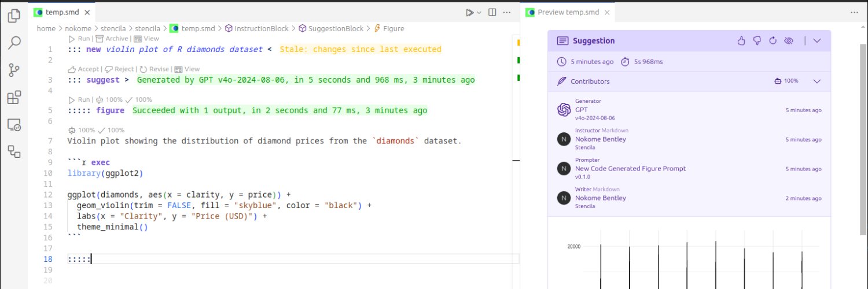This screenshot has width=868, height=289.
Task: Toggle suggestion visibility with crossed eye icon
Action: pyautogui.click(x=788, y=40)
